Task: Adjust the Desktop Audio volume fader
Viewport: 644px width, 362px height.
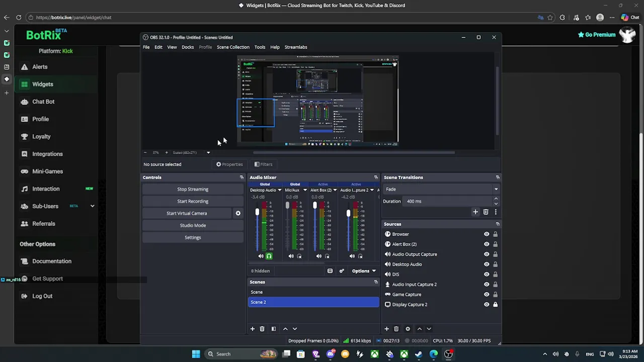Action: 257,213
